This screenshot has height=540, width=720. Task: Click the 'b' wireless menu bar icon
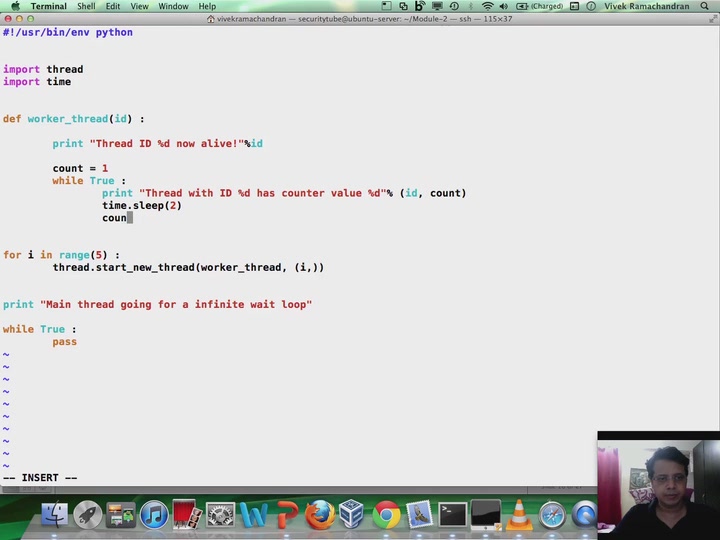coord(419,6)
